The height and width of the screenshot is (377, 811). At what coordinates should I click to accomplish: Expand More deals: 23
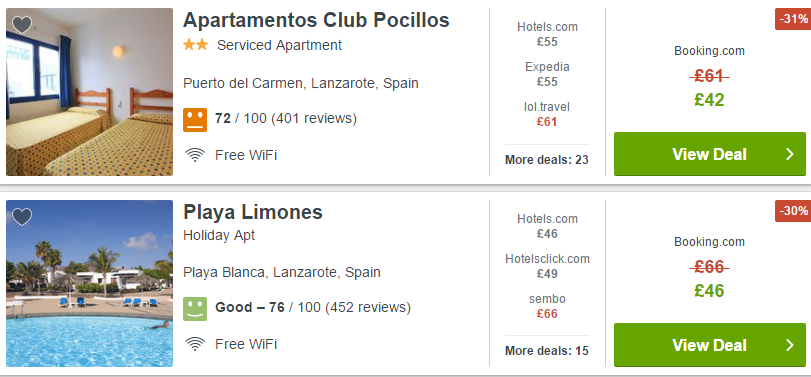point(547,160)
